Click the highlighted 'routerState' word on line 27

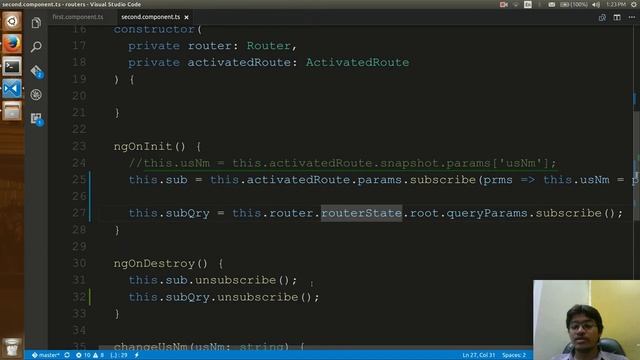click(x=361, y=213)
